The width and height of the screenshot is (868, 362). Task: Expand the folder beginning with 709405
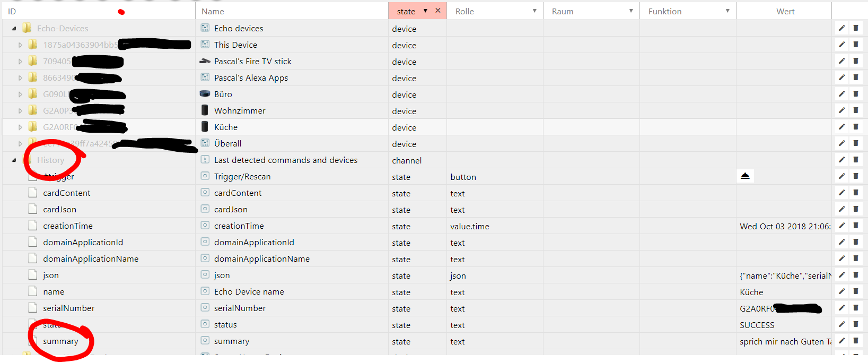coord(20,62)
